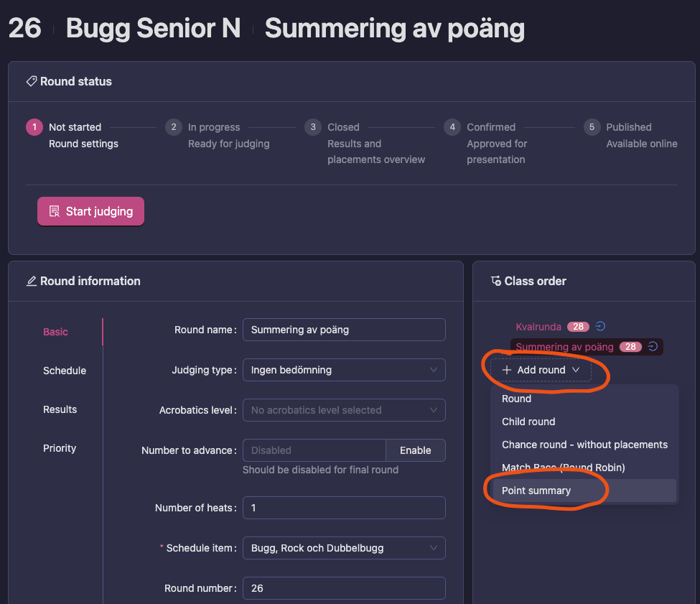700x604 pixels.
Task: Click into the Round name field
Action: click(x=344, y=330)
